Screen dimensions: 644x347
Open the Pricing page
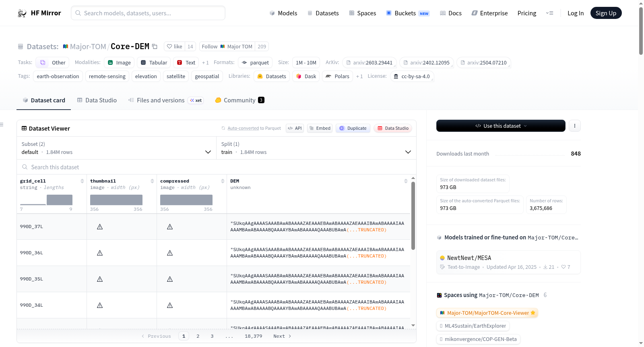tap(527, 13)
